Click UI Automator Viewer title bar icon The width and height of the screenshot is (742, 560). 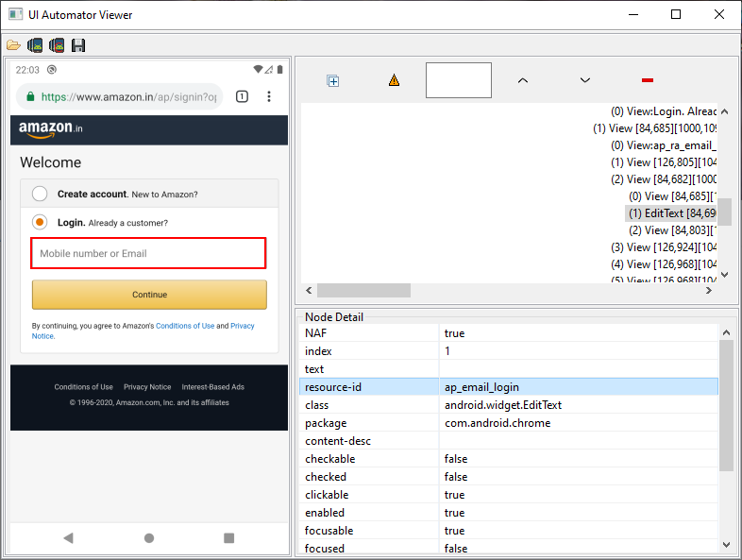pyautogui.click(x=16, y=14)
